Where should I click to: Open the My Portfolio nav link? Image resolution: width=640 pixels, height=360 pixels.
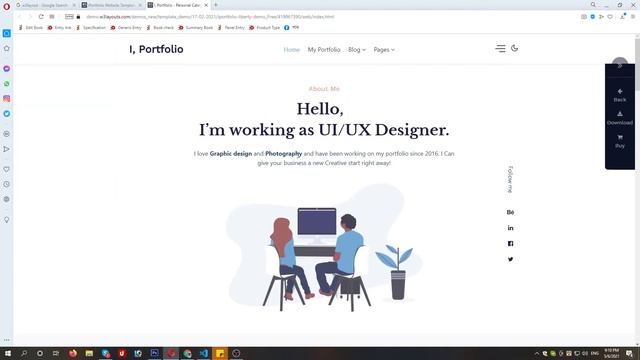[x=324, y=50]
